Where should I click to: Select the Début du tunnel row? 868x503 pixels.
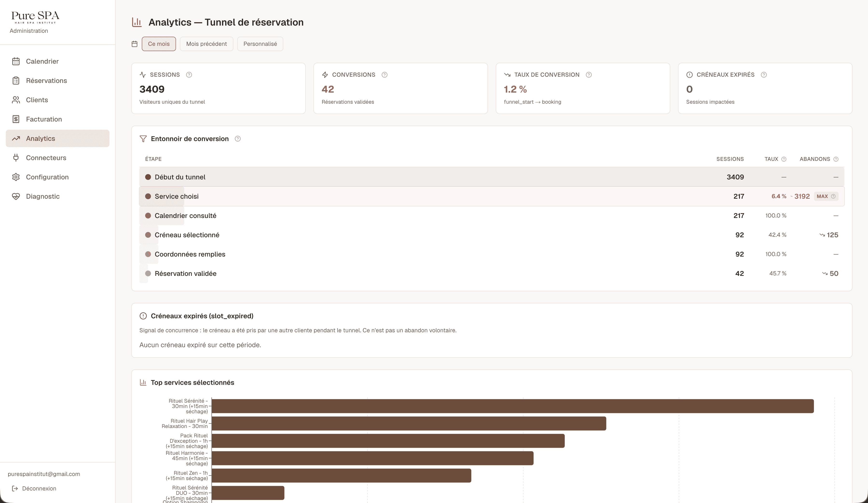492,177
